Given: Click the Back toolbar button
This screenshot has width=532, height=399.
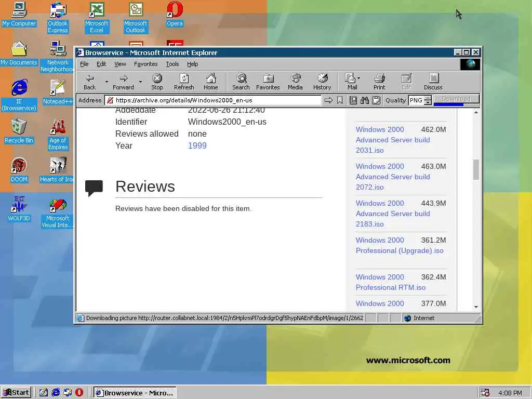Looking at the screenshot, I should [89, 82].
